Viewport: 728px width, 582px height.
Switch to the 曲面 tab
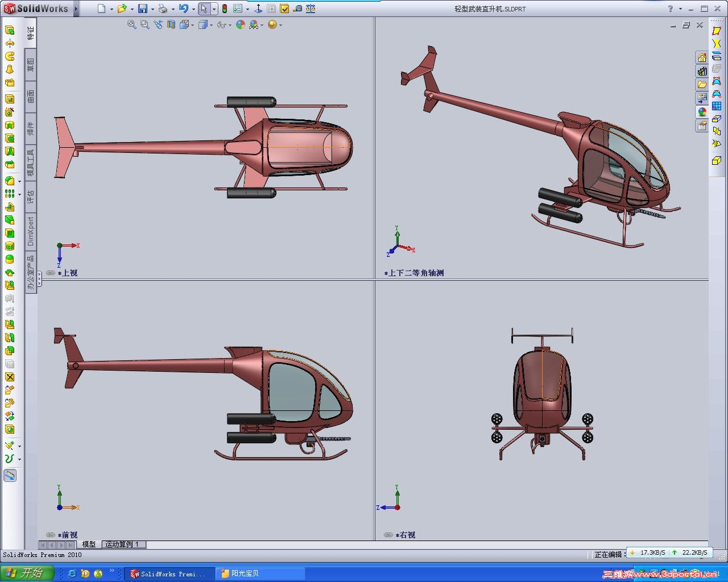tap(31, 96)
